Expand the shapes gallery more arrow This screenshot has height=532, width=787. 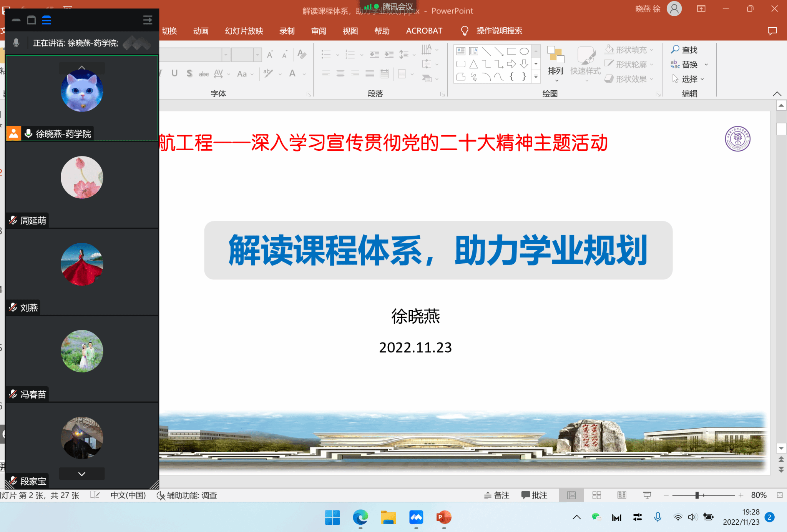click(536, 77)
